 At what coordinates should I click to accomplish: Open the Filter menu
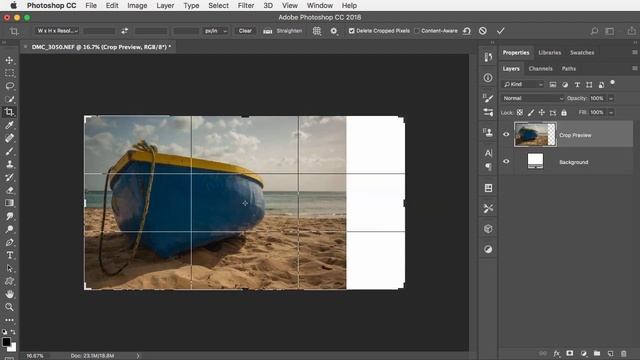click(x=246, y=6)
